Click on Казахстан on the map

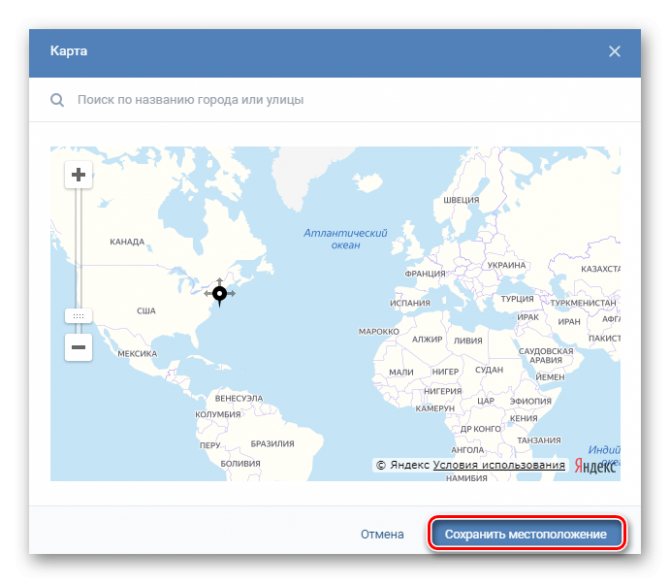point(600,269)
